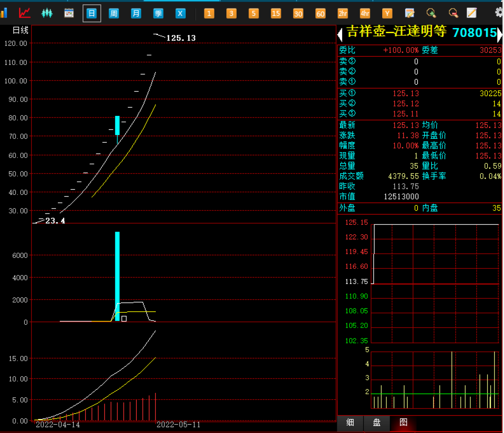Screen dimensions: 504x433
Task: Select the 1-minute chart button
Action: coord(209,14)
